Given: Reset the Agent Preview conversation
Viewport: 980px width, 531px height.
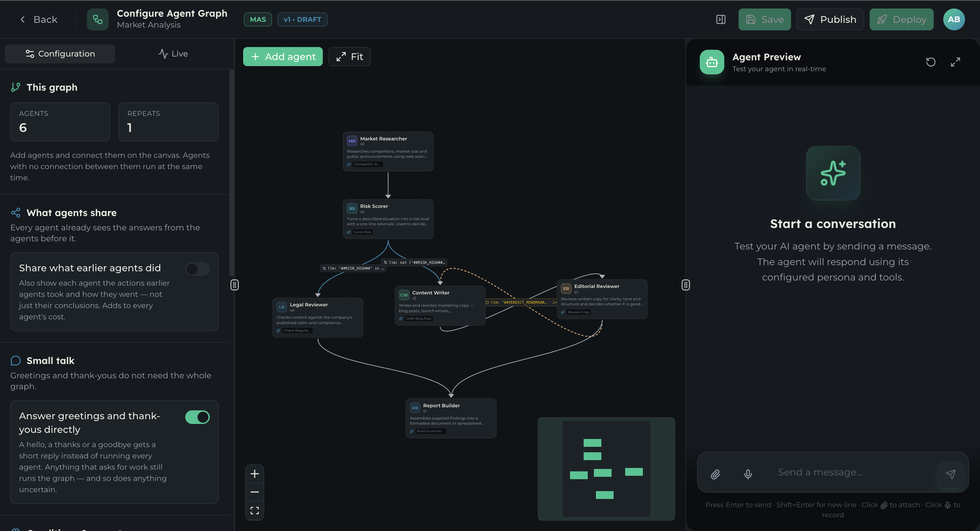Looking at the screenshot, I should [931, 62].
